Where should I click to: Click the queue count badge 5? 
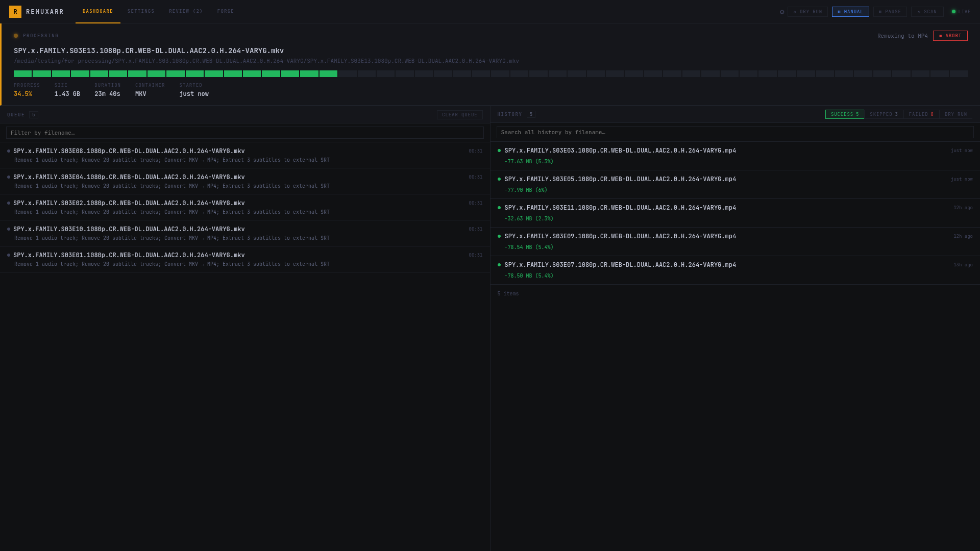pyautogui.click(x=34, y=115)
